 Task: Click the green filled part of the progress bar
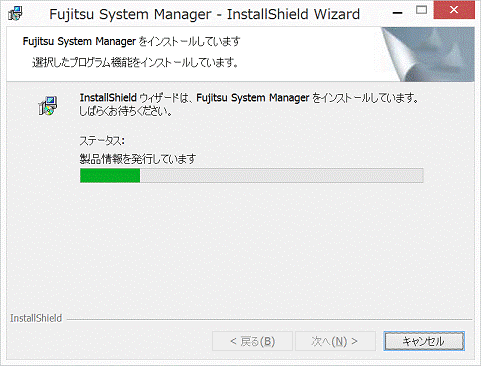(x=110, y=175)
